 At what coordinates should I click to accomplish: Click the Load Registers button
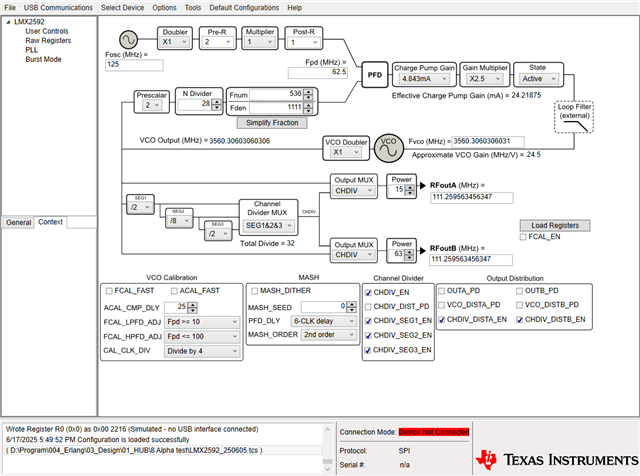[x=555, y=225]
